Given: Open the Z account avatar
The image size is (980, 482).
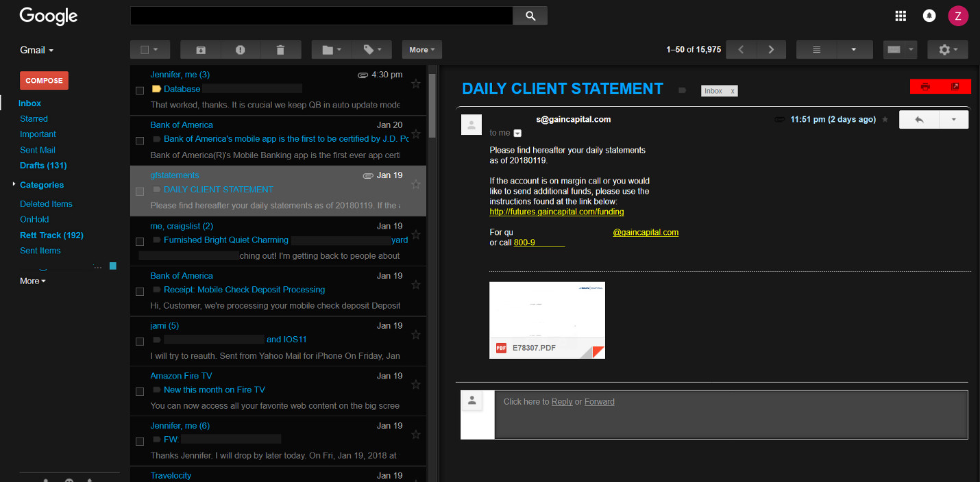Looking at the screenshot, I should point(958,16).
